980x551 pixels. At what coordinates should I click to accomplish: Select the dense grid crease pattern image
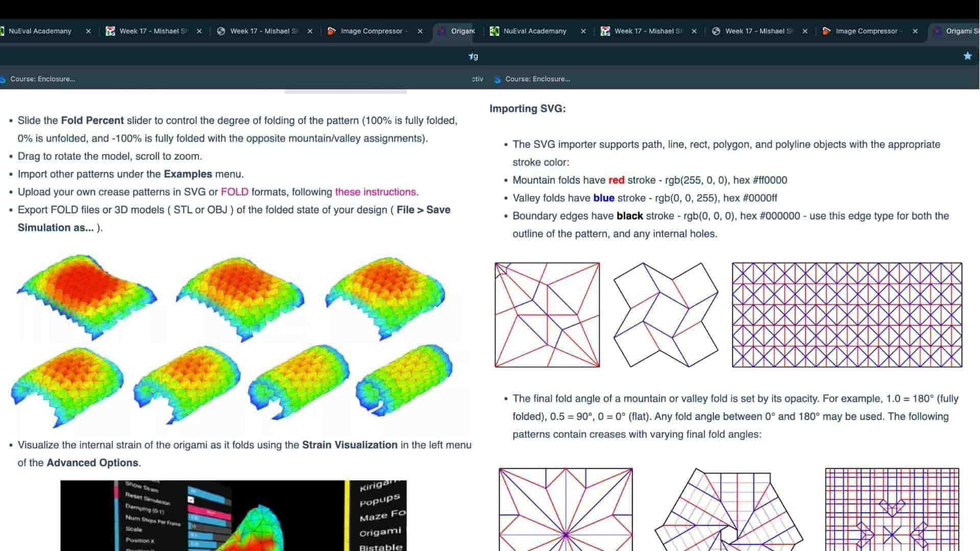pos(847,315)
